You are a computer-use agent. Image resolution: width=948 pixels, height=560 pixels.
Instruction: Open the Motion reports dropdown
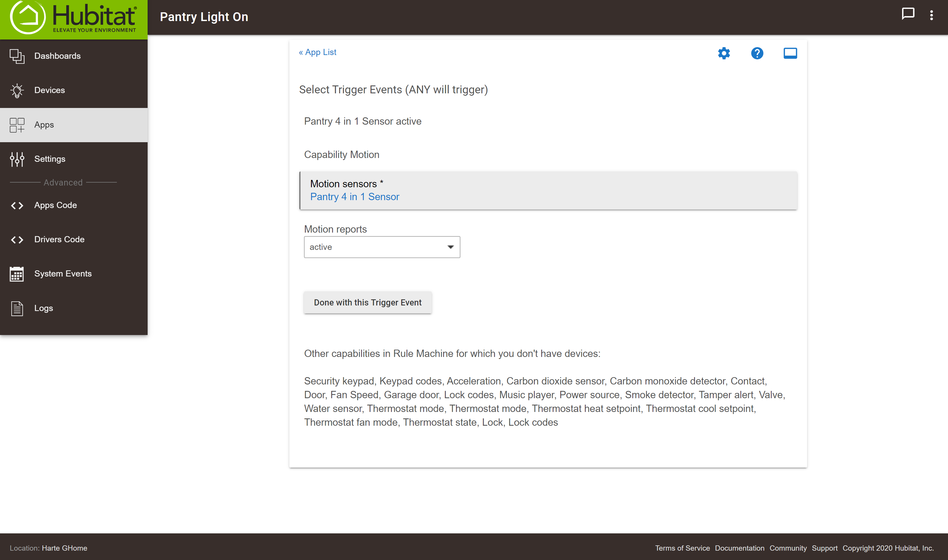point(382,247)
